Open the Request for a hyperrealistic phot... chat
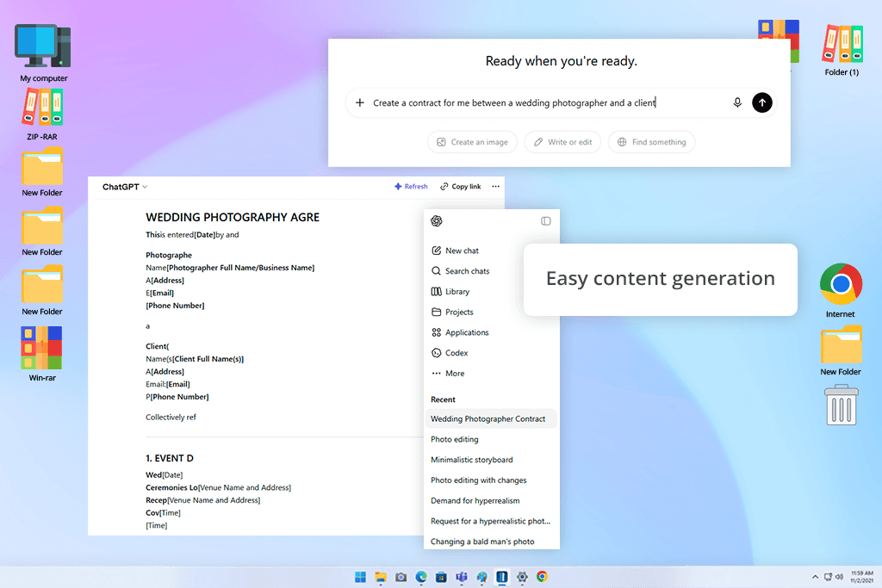 (490, 521)
